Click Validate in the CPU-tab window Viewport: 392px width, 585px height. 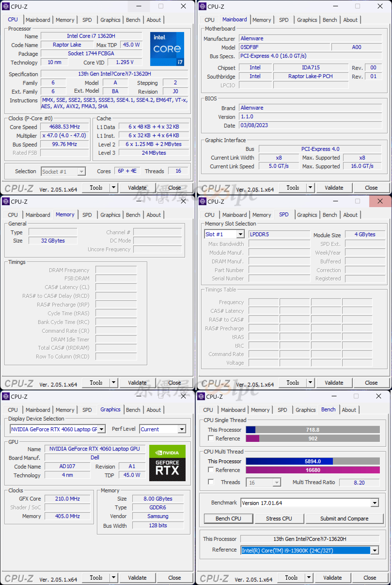pos(137,187)
